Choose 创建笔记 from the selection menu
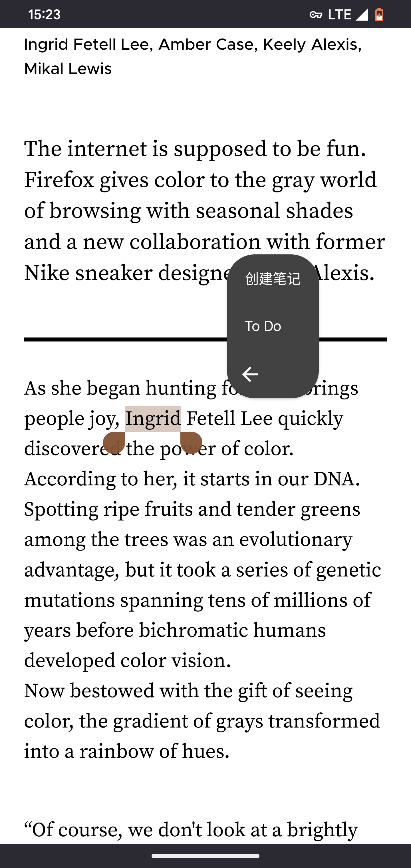This screenshot has width=411, height=868. [x=273, y=279]
